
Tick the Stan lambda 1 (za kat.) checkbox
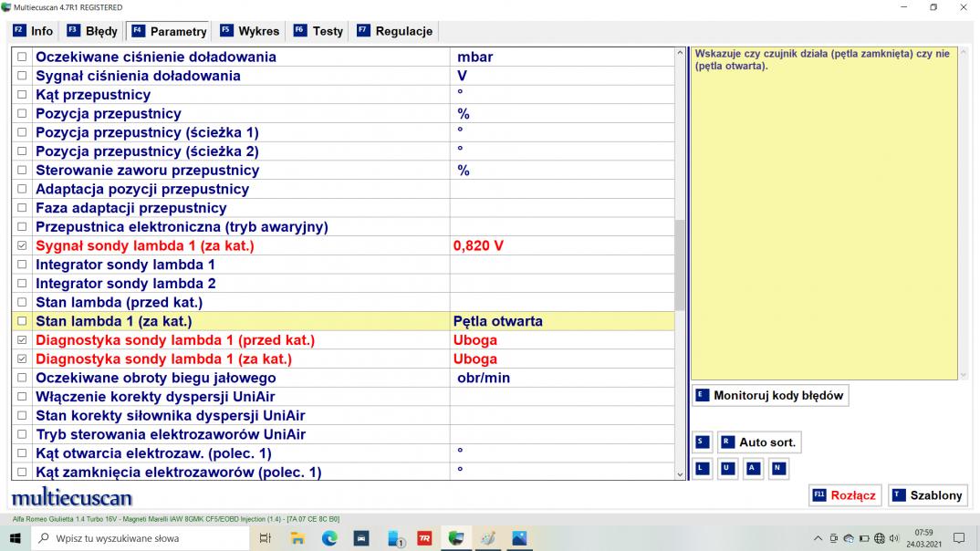[23, 322]
